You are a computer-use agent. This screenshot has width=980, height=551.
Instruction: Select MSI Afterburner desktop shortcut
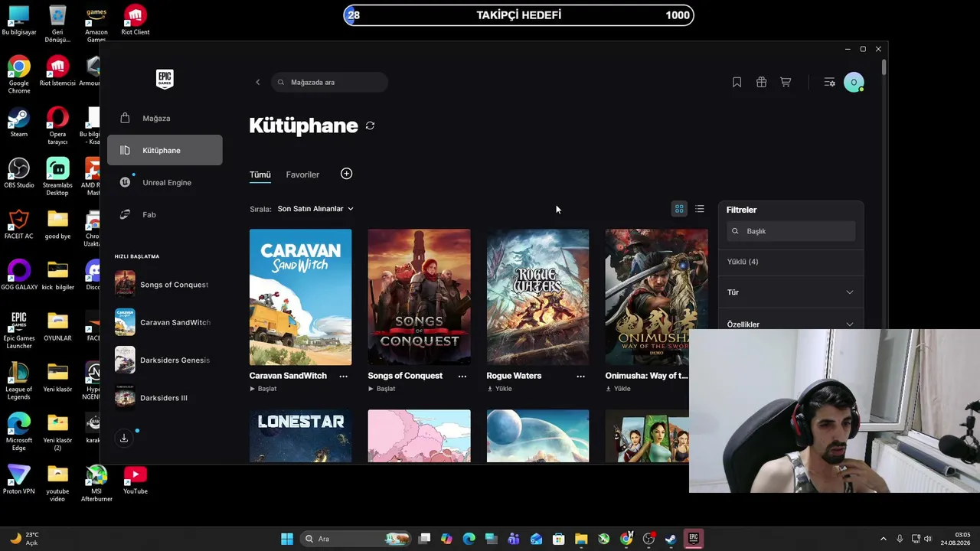[96, 483]
